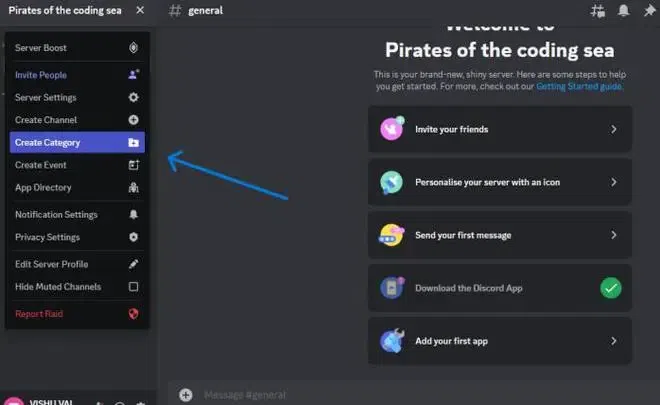Click the Invite People person icon
Viewport: 660px width, 405px height.
(133, 75)
